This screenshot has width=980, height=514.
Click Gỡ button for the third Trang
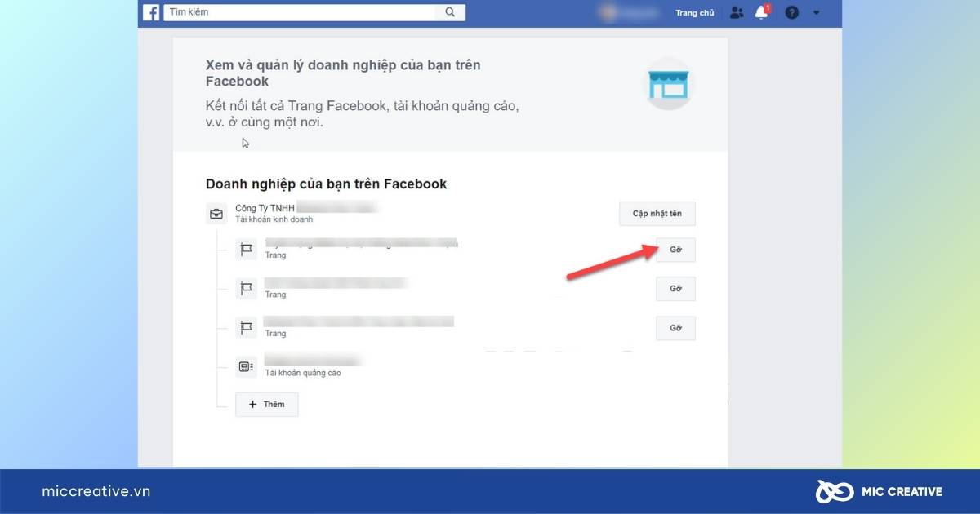675,328
